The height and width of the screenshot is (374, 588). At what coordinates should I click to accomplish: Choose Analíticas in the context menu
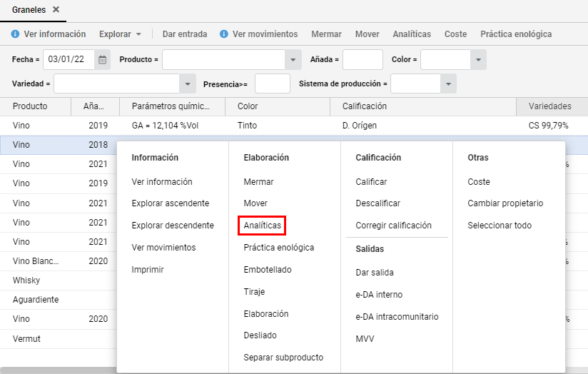[262, 226]
